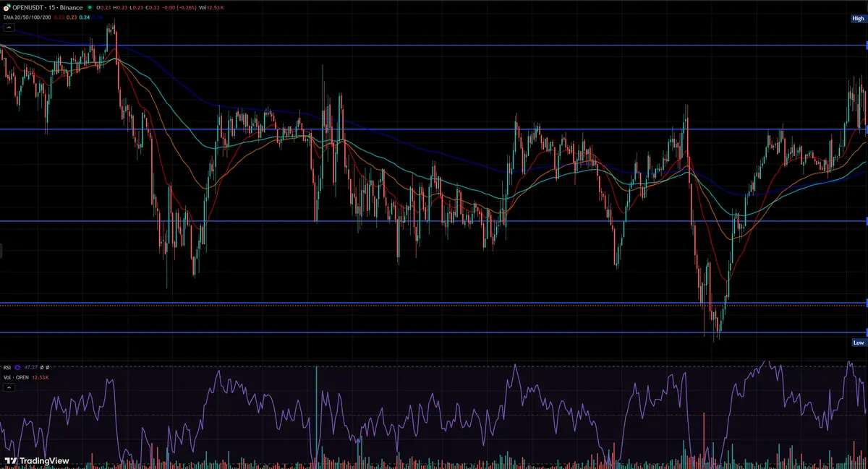The height and width of the screenshot is (469, 868).
Task: Click the close price value C0.23
Action: tap(153, 8)
